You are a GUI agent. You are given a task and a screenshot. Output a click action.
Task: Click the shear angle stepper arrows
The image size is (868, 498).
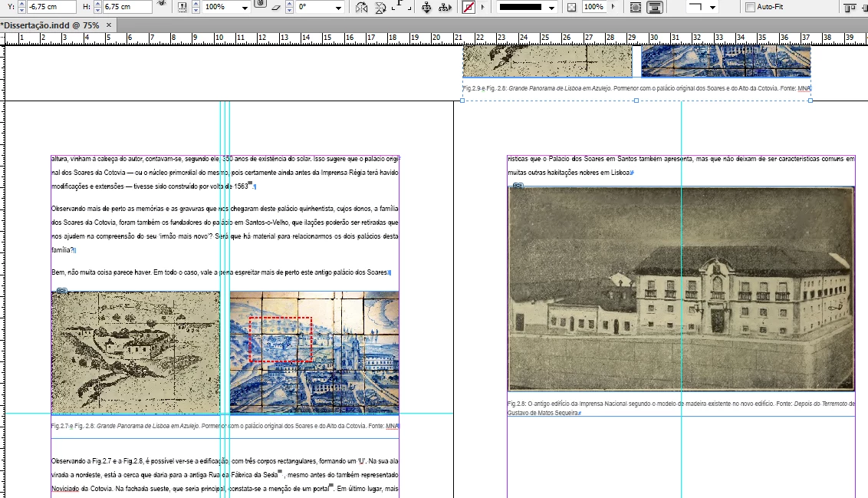click(x=289, y=7)
